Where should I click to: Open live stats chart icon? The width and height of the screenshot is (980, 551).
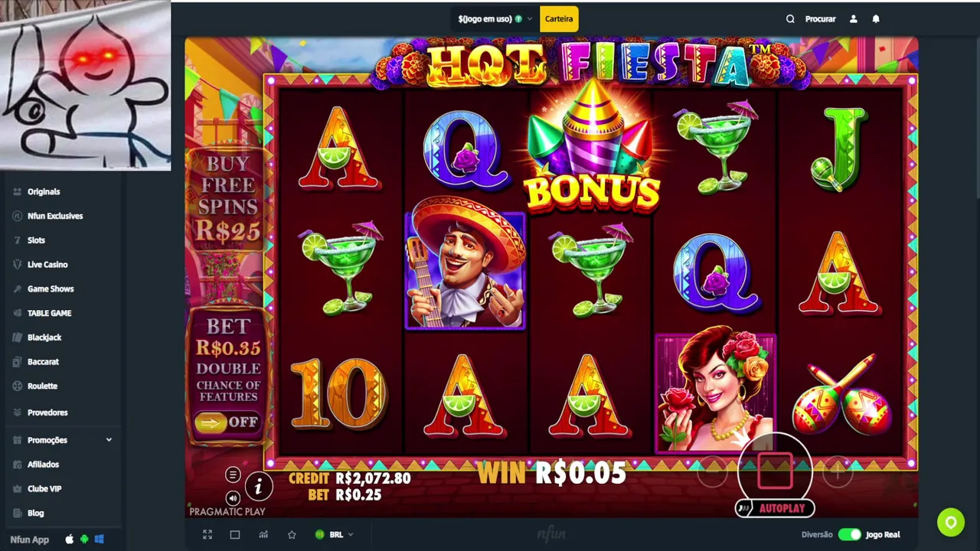263,535
